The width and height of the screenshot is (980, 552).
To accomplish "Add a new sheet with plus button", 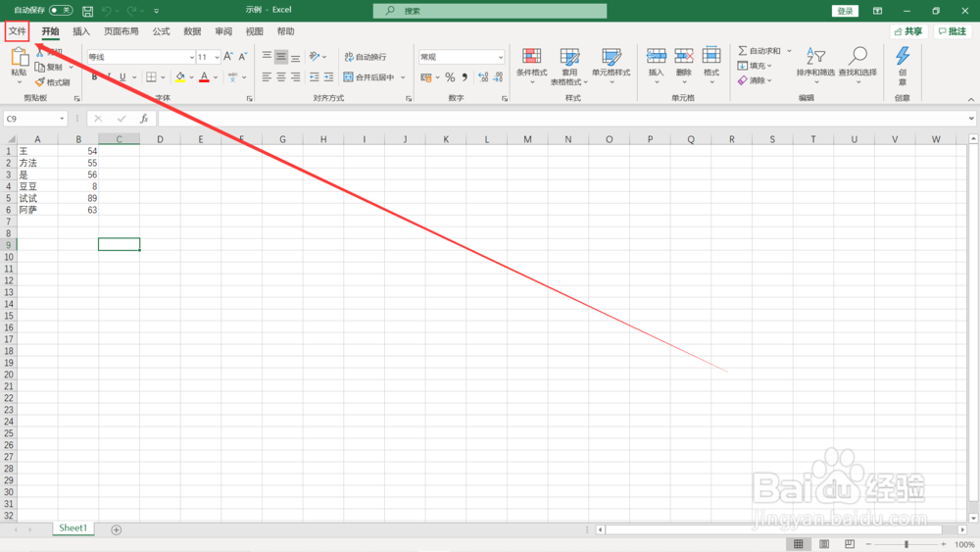I will [117, 529].
